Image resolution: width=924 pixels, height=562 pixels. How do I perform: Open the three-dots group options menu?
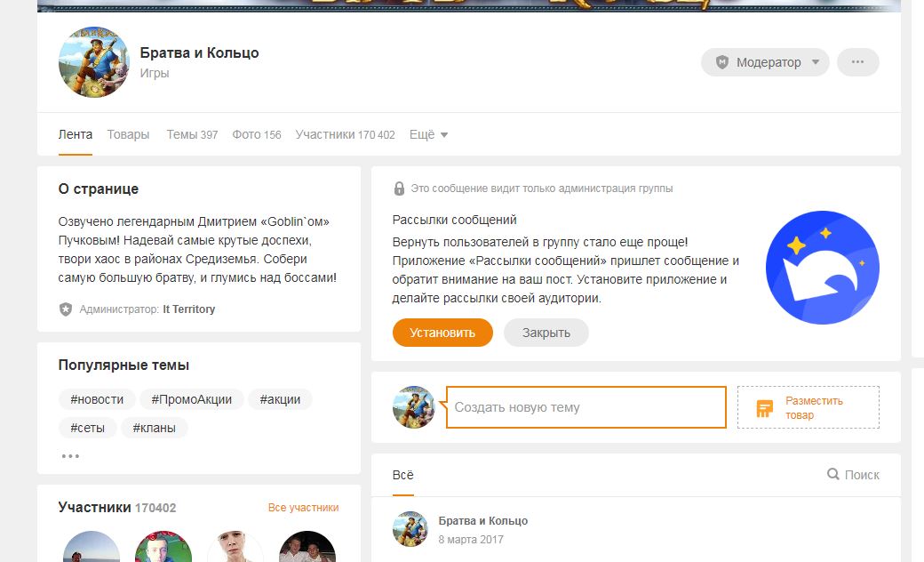click(x=857, y=62)
